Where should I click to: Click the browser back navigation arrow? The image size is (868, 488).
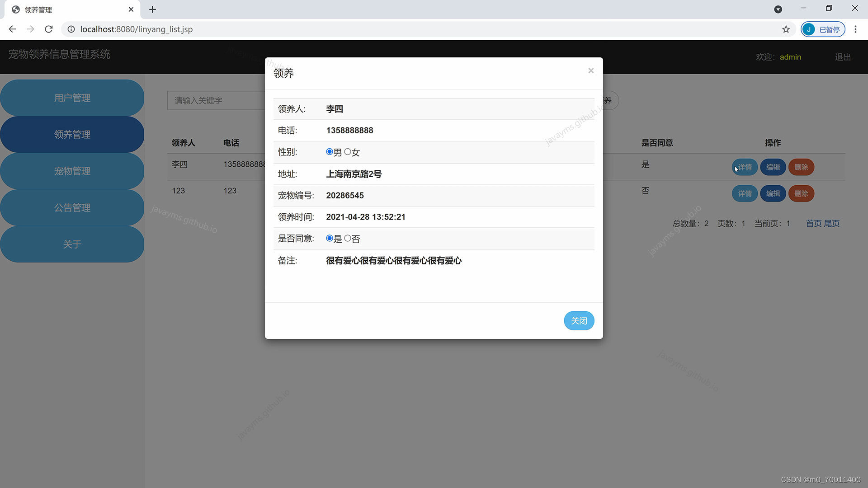(x=12, y=29)
